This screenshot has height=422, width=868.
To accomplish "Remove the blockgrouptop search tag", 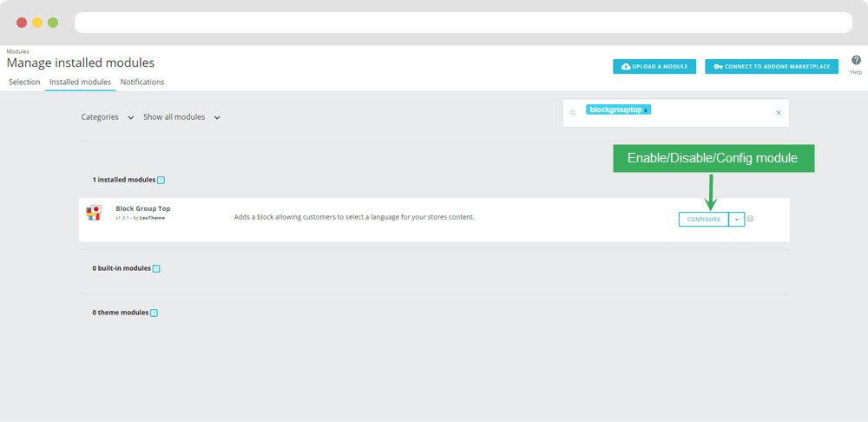I will [x=646, y=110].
